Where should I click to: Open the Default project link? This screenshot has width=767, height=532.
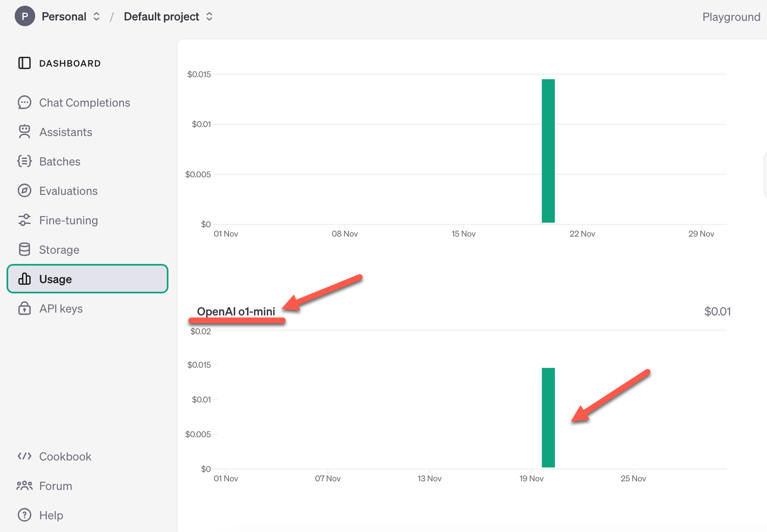tap(161, 17)
